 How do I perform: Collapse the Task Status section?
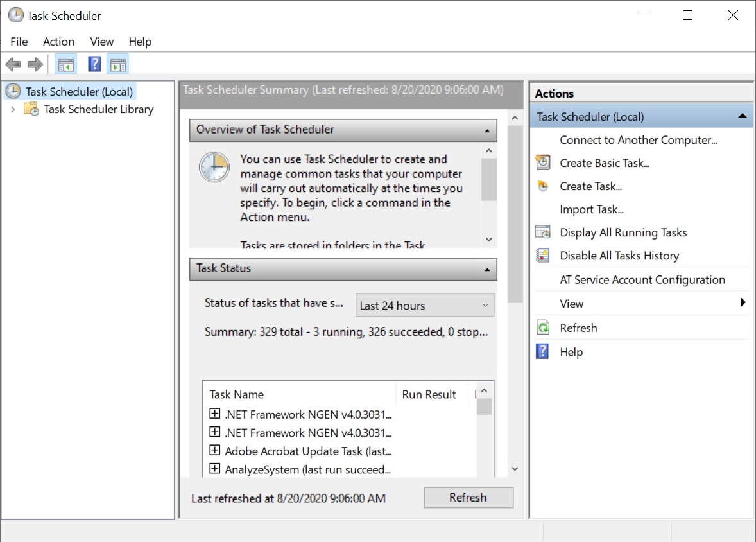click(487, 269)
